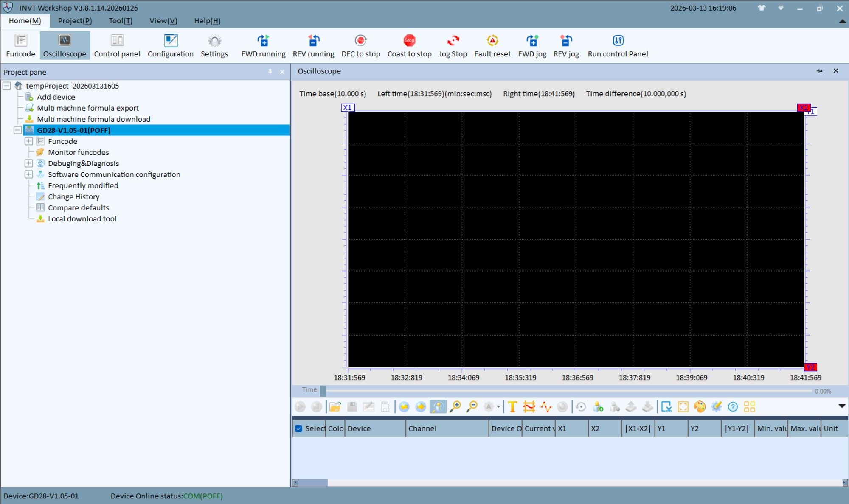Toggle the highlighted magnifier cursor mode
This screenshot has height=504, width=849.
point(438,406)
